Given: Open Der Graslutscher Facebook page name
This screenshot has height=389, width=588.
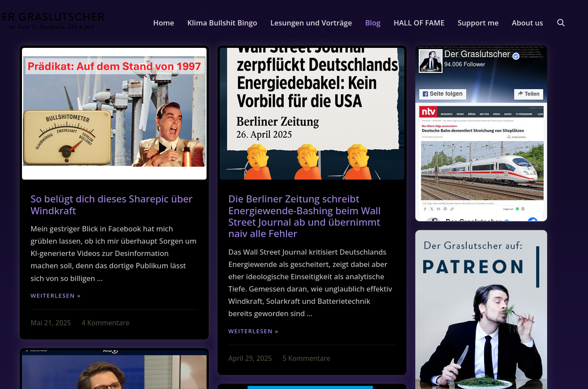Looking at the screenshot, I should pos(477,54).
